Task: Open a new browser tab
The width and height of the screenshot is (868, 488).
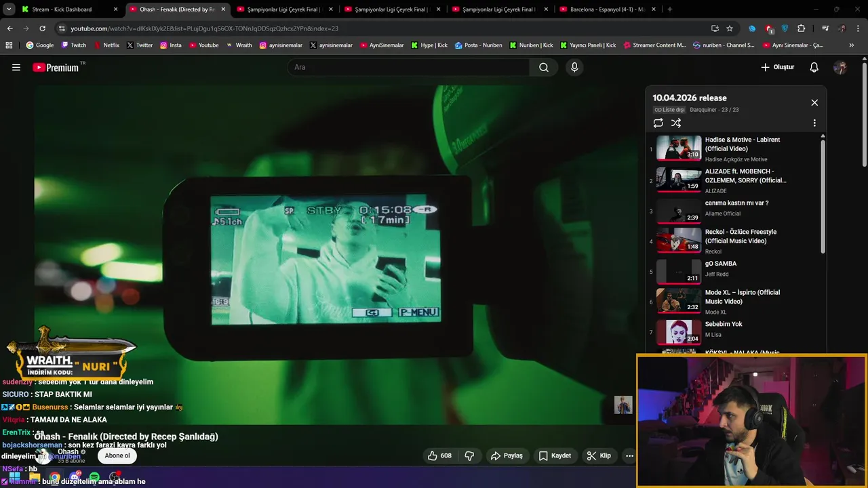Action: [669, 9]
